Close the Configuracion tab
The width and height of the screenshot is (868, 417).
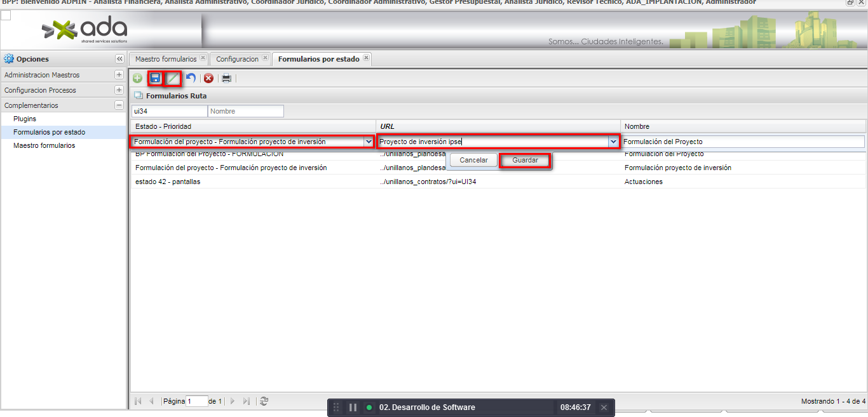pyautogui.click(x=264, y=58)
